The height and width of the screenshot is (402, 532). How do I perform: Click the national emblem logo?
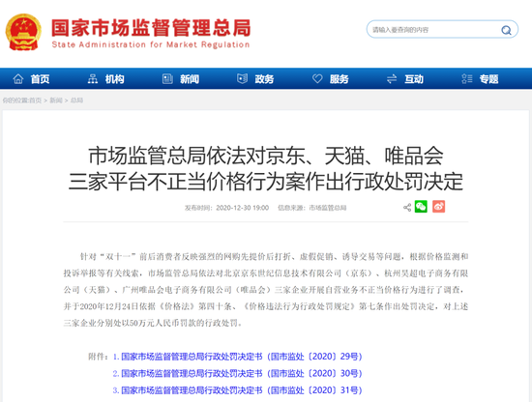[x=23, y=32]
